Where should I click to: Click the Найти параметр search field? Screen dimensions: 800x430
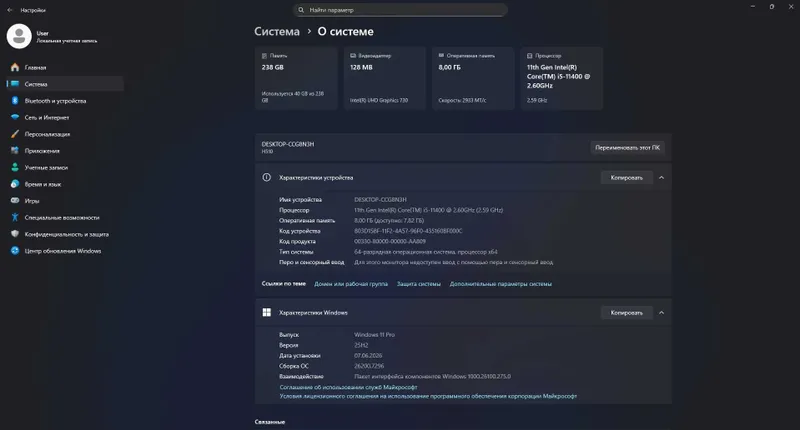(401, 10)
